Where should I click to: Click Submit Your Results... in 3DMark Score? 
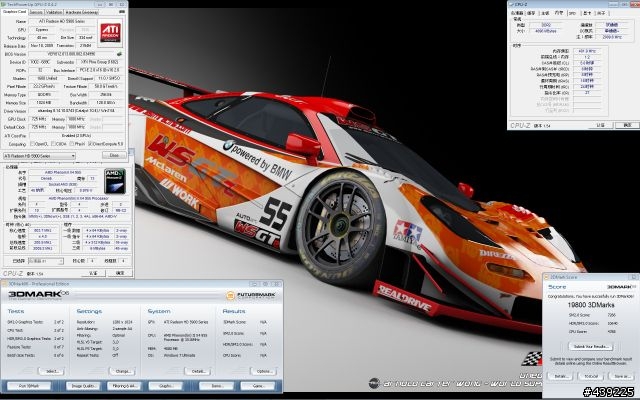pos(591,347)
